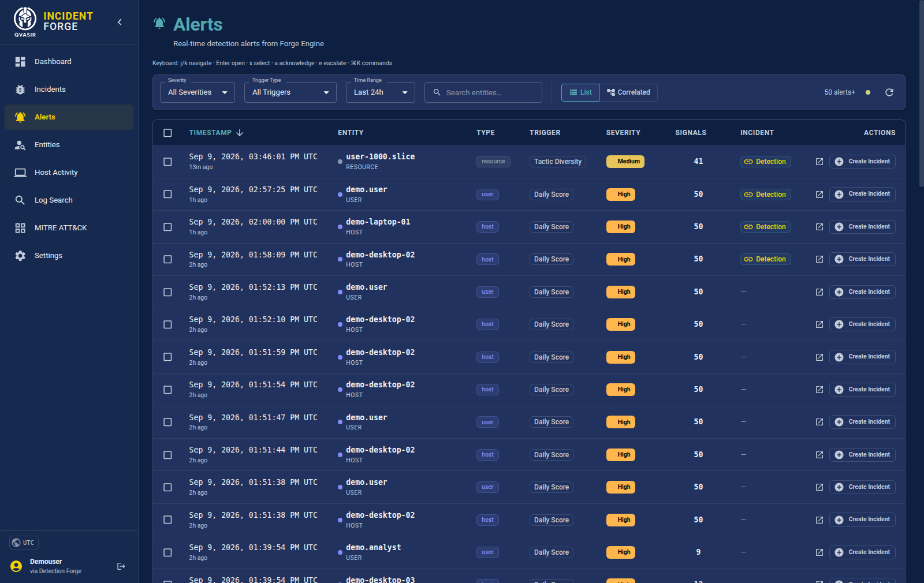Click the live status dot near 50 alerts+
924x583 pixels.
point(868,92)
